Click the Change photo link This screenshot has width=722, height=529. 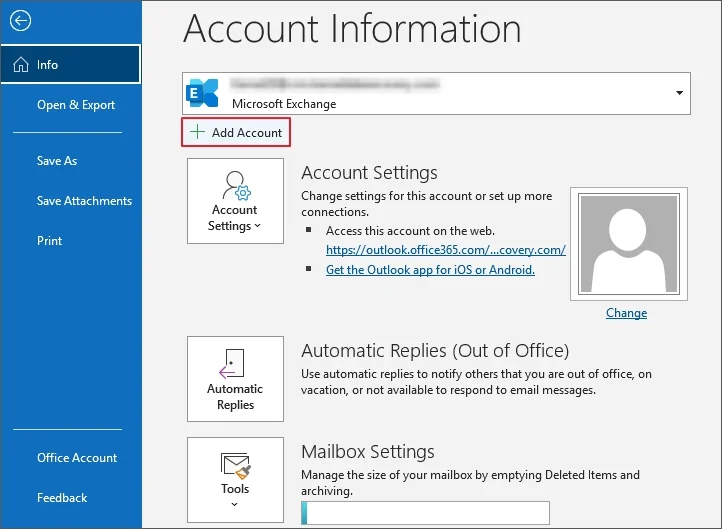(626, 313)
